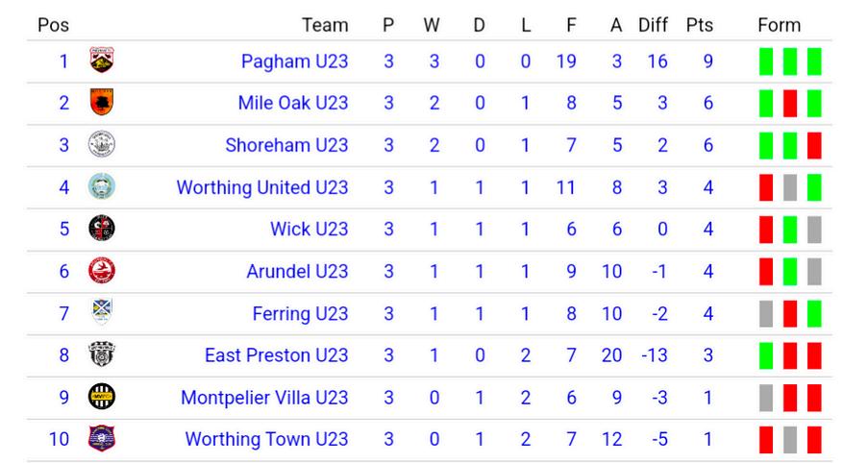Open the Shoreham U23 club crest

pos(102,144)
